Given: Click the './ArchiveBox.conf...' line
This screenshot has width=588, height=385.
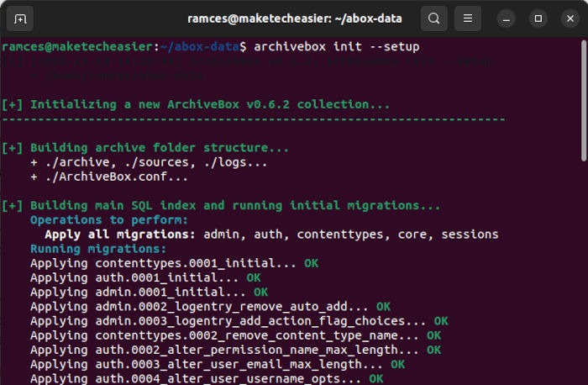Looking at the screenshot, I should click(109, 177).
